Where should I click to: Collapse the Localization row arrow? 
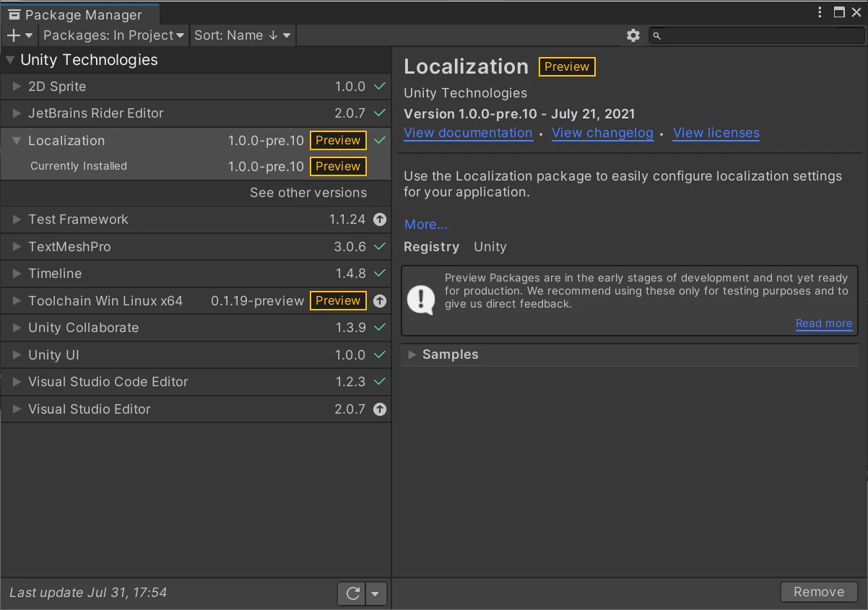pos(17,141)
